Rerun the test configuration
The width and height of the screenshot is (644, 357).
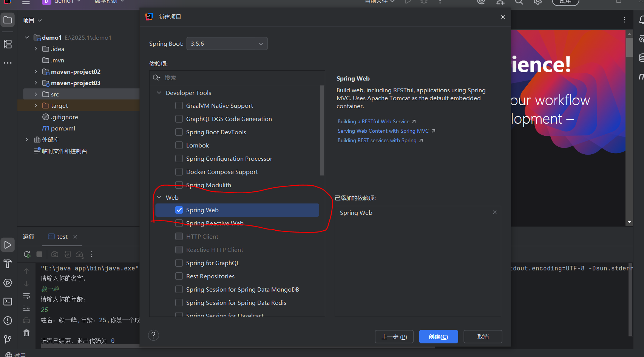click(x=27, y=254)
